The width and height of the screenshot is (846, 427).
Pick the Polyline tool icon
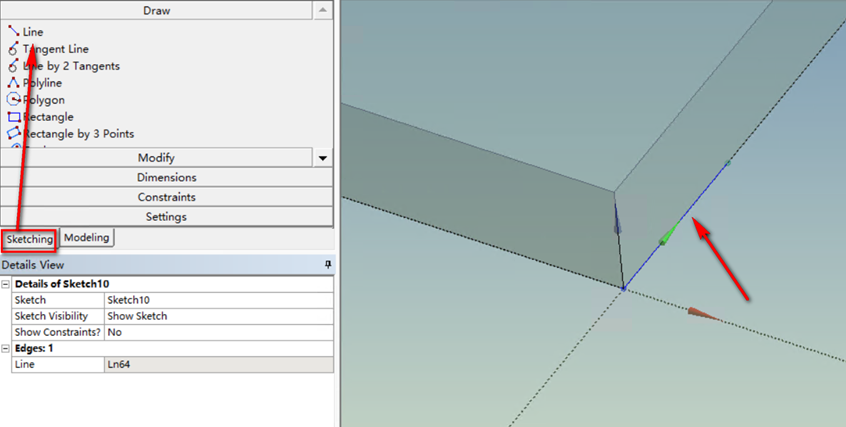(13, 83)
